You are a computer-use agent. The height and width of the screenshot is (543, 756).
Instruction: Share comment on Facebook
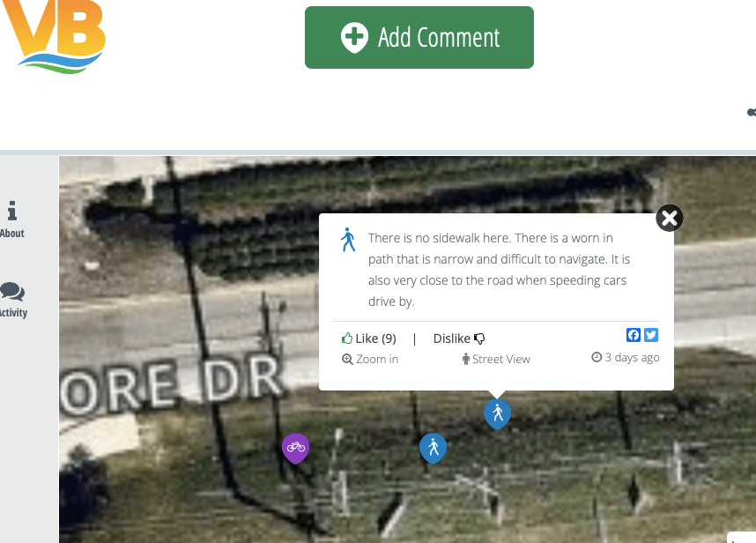click(x=633, y=335)
